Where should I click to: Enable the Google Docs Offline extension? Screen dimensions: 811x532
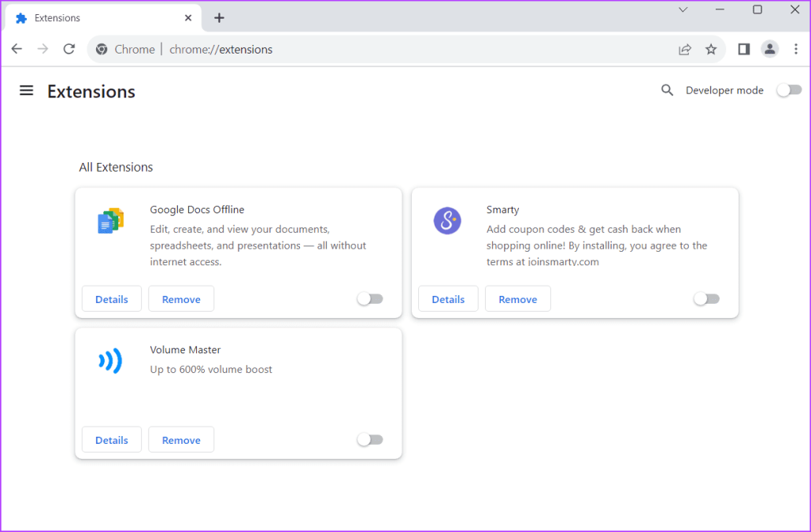[370, 298]
